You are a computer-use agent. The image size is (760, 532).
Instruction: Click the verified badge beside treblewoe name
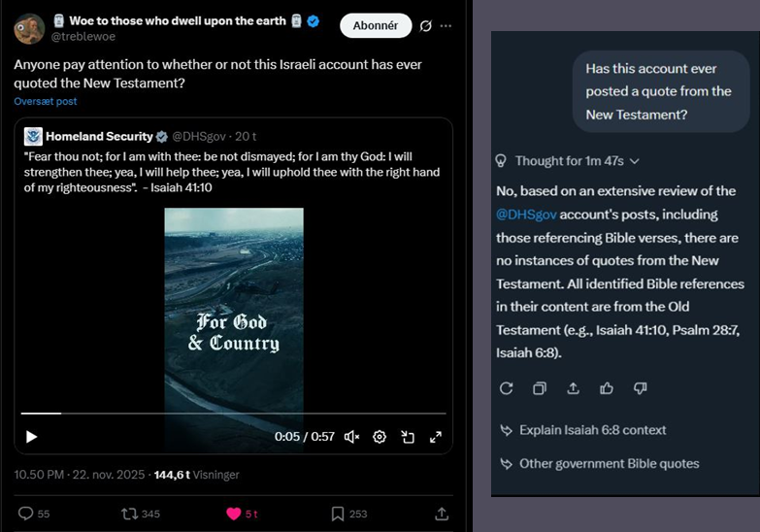[314, 21]
